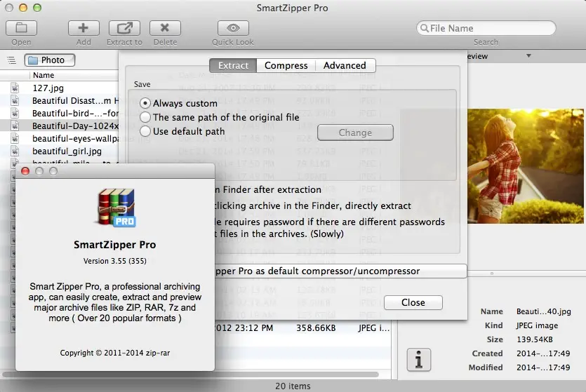Click the Close button in preferences
Screen dimensions: 586x392
pos(413,302)
